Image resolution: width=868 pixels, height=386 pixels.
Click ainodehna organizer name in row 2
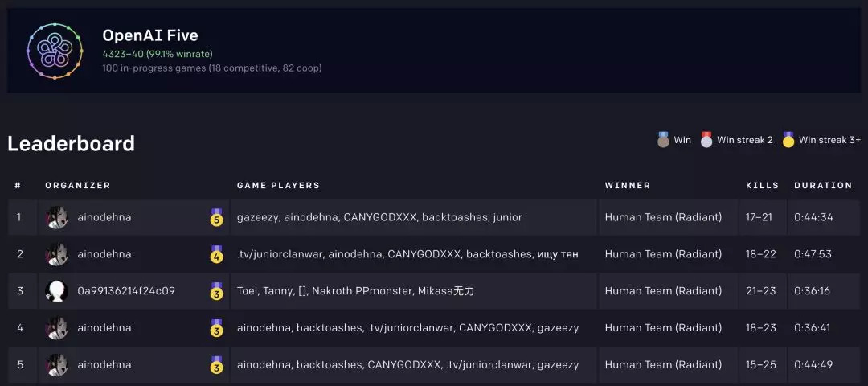[x=104, y=254]
